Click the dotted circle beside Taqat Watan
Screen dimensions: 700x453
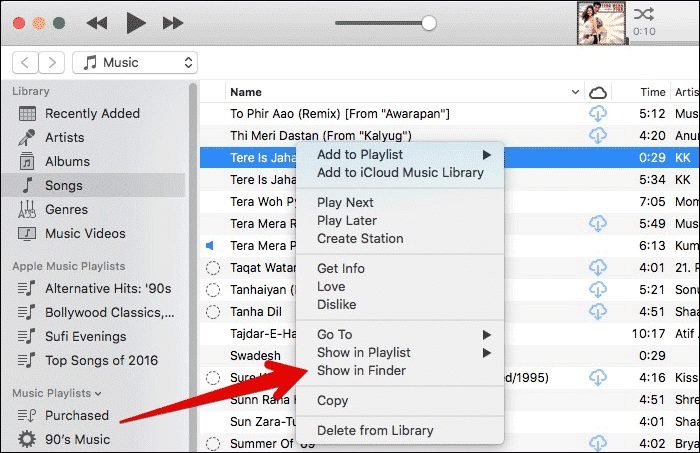coord(213,268)
